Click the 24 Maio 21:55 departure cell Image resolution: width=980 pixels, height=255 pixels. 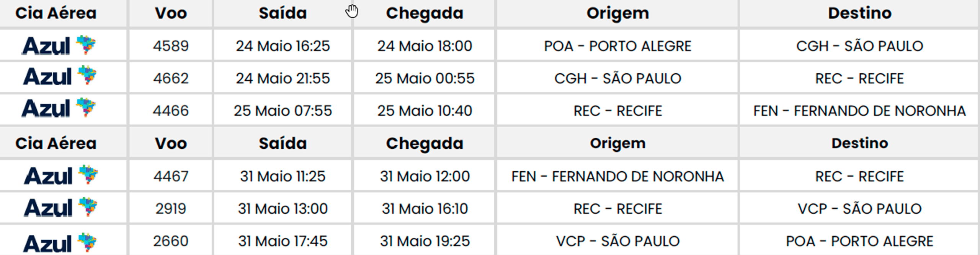(283, 78)
